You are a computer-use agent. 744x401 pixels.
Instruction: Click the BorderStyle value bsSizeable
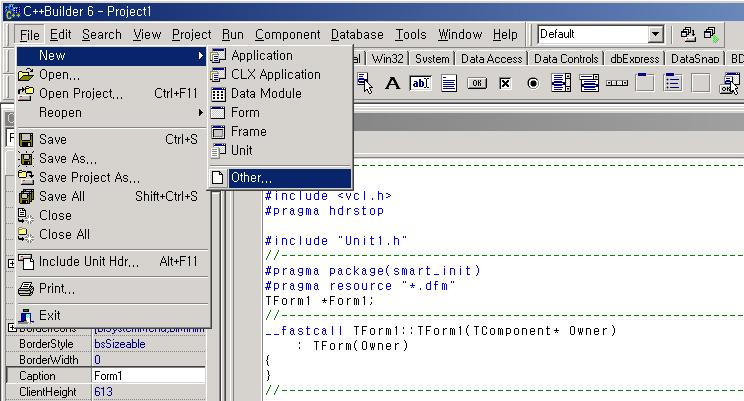coord(149,344)
